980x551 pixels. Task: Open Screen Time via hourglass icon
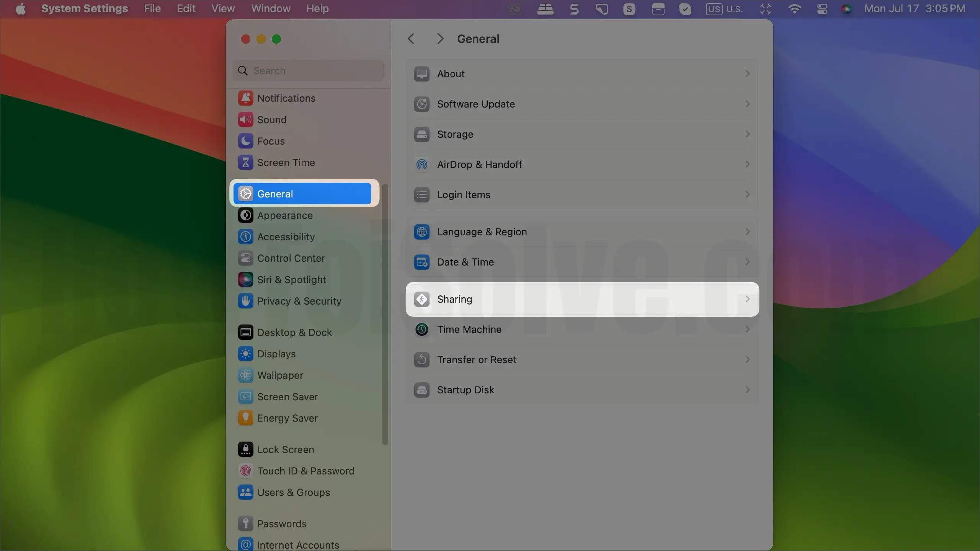pos(245,163)
